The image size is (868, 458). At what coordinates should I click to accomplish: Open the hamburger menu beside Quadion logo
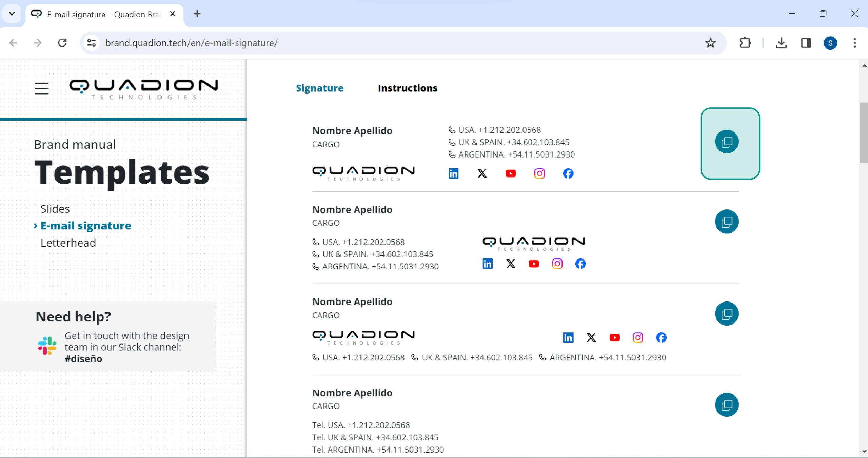tap(41, 88)
